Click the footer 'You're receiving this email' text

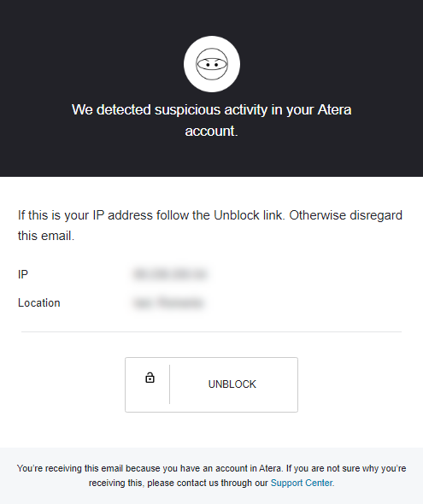pyautogui.click(x=212, y=476)
